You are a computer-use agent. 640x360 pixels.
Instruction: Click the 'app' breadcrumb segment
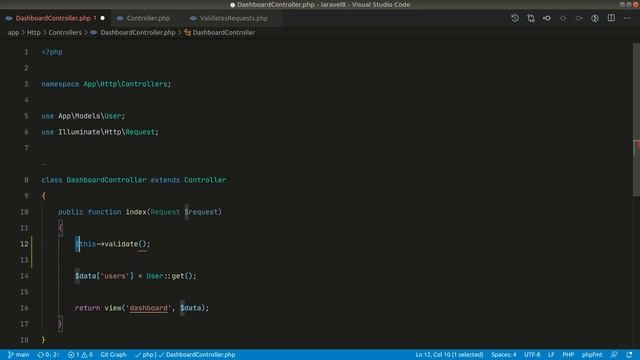click(x=13, y=32)
